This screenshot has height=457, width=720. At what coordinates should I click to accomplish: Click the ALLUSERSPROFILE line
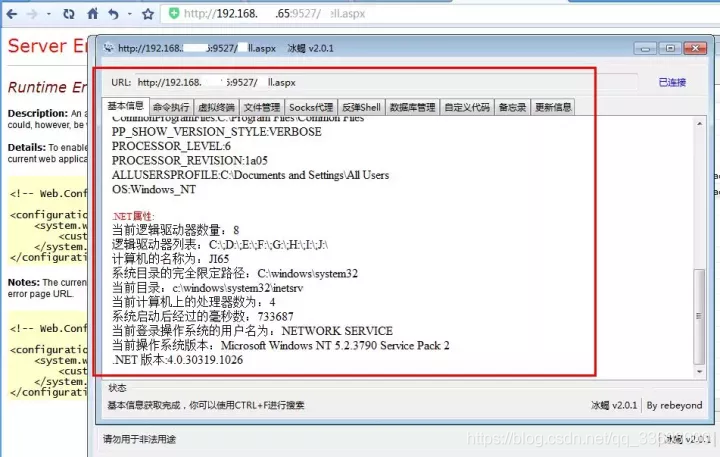pos(250,175)
